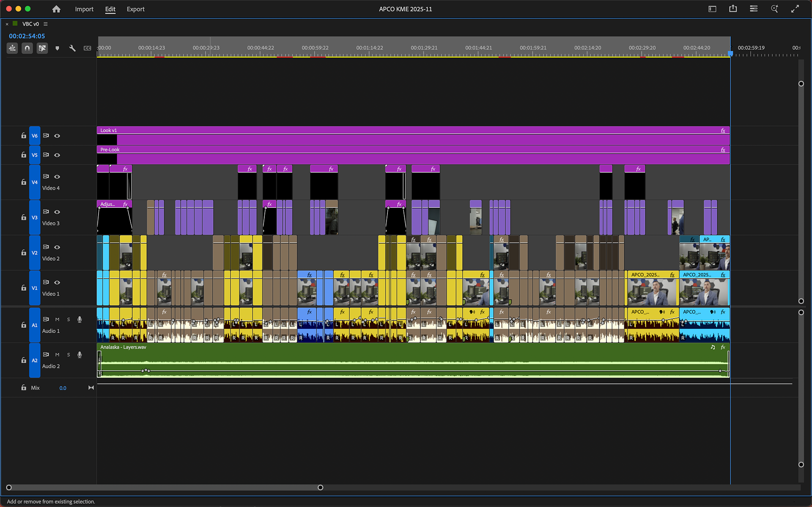Toggle timeline snapping magnet icon
This screenshot has height=507, width=812.
point(27,48)
